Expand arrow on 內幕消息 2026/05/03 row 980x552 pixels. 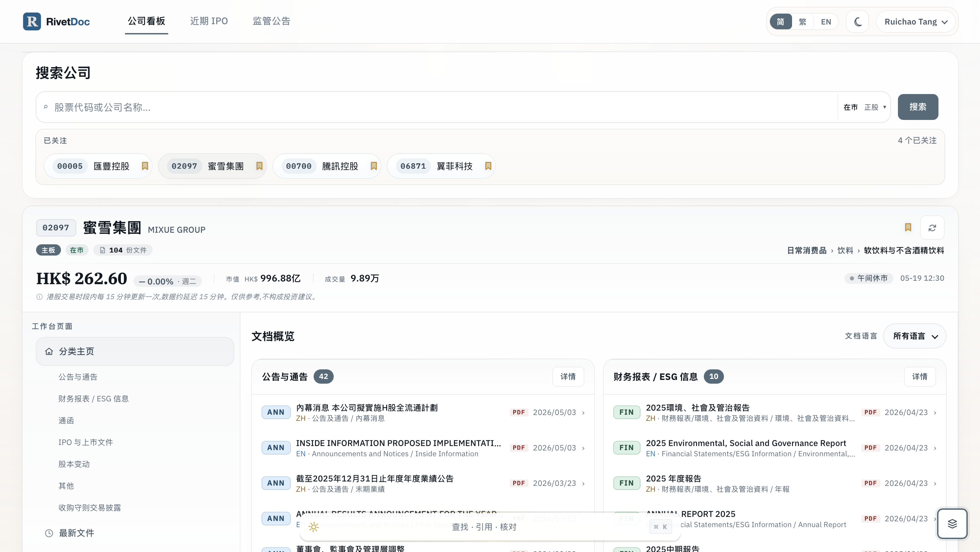[583, 413]
